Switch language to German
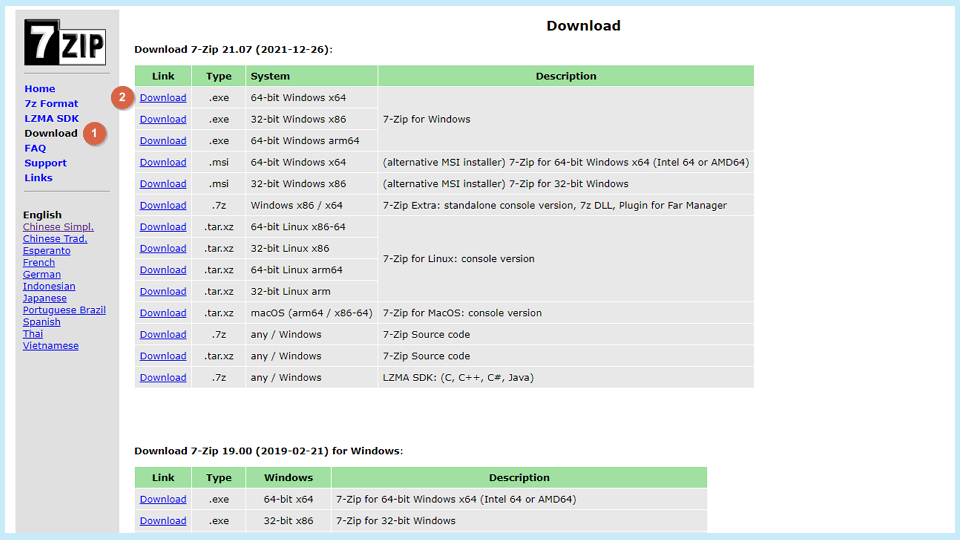The width and height of the screenshot is (960, 540). [42, 274]
